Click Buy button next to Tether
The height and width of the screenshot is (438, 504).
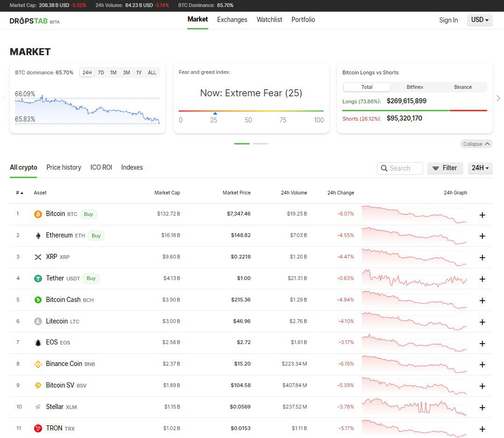[x=91, y=278]
